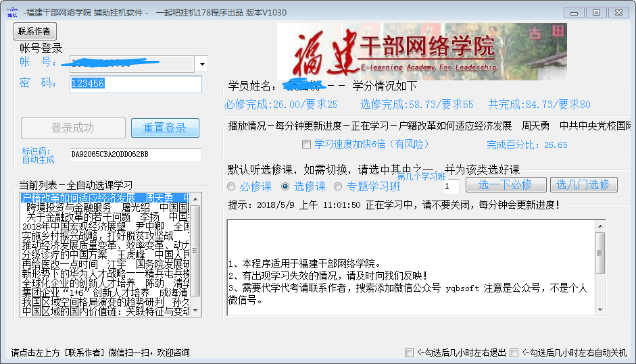
Task: Select 跨境投资与金融服务 list row
Action: (105, 207)
